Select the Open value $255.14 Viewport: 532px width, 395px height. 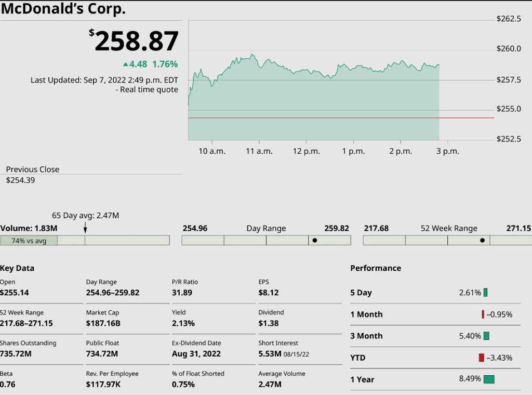(x=14, y=293)
